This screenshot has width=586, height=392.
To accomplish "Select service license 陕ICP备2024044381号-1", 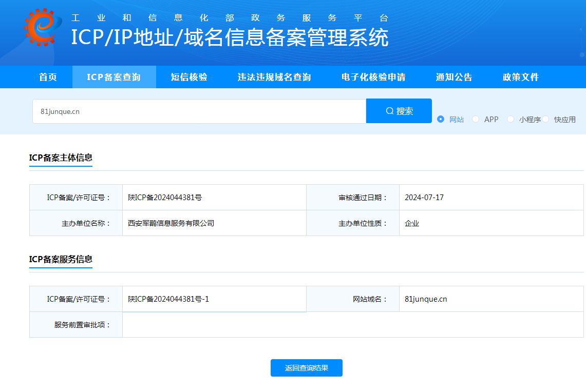I will tap(168, 299).
